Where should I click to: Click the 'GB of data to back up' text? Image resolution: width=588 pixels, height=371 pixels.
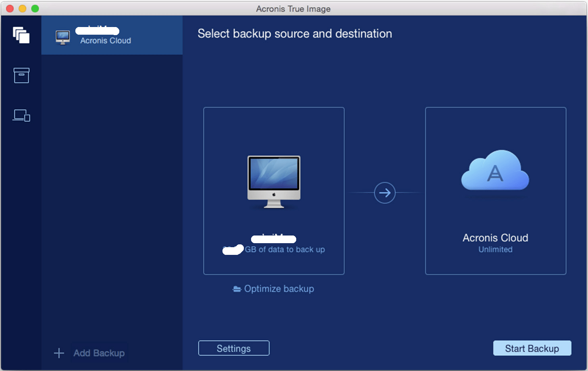(285, 250)
